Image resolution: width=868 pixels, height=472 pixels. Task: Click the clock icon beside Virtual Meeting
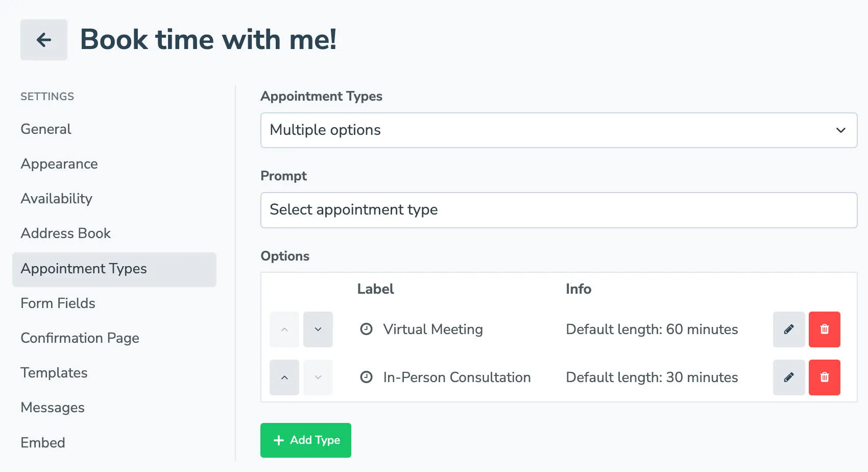pyautogui.click(x=366, y=329)
